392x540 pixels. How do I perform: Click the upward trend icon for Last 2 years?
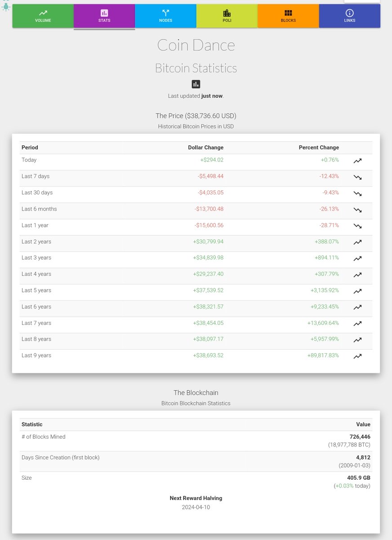[x=357, y=242]
